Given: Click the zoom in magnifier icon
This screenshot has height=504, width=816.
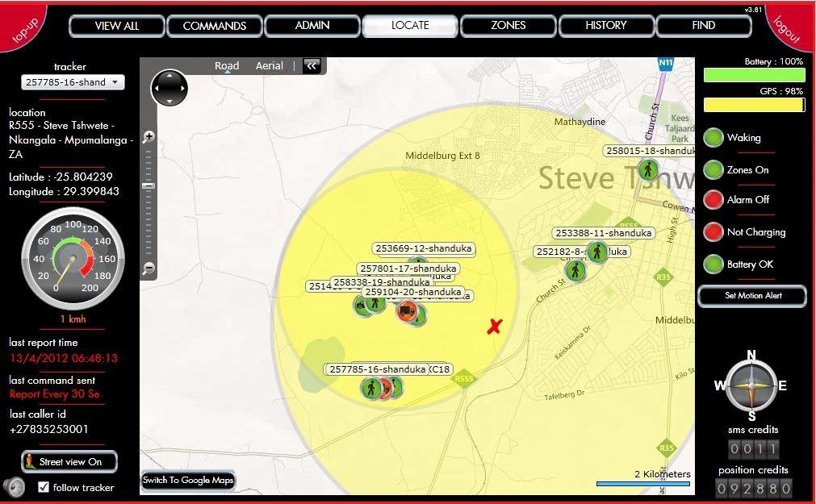Looking at the screenshot, I should tap(149, 137).
